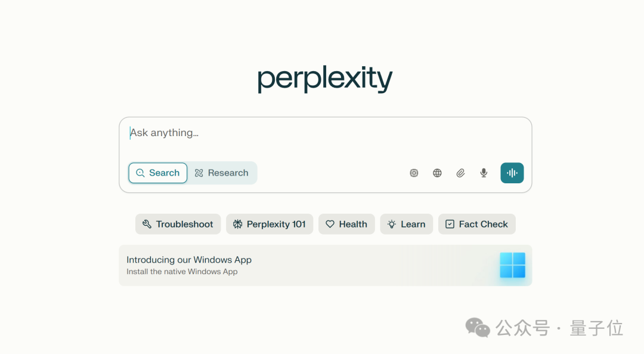Click the magnifier icon in Search
Screen dimensions: 644x354
click(x=140, y=173)
